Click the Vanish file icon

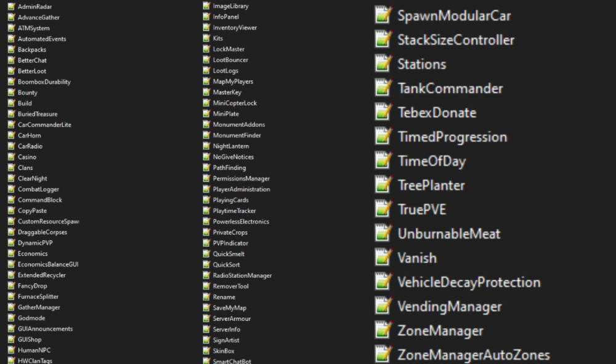(x=383, y=258)
